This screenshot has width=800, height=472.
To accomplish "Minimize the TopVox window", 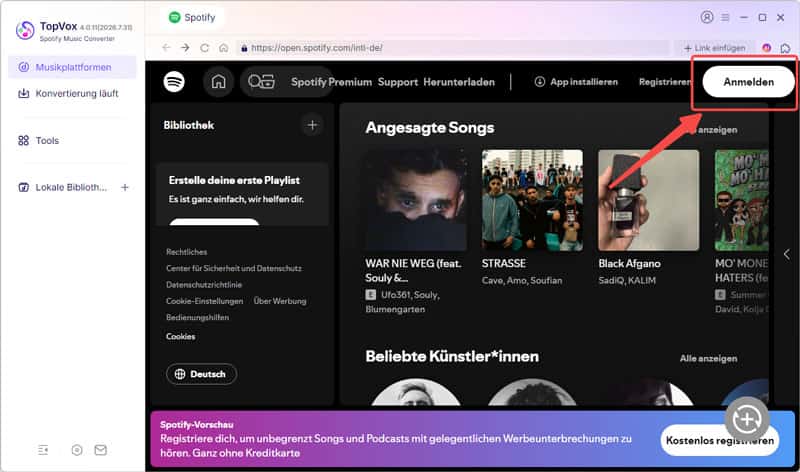I will (744, 17).
